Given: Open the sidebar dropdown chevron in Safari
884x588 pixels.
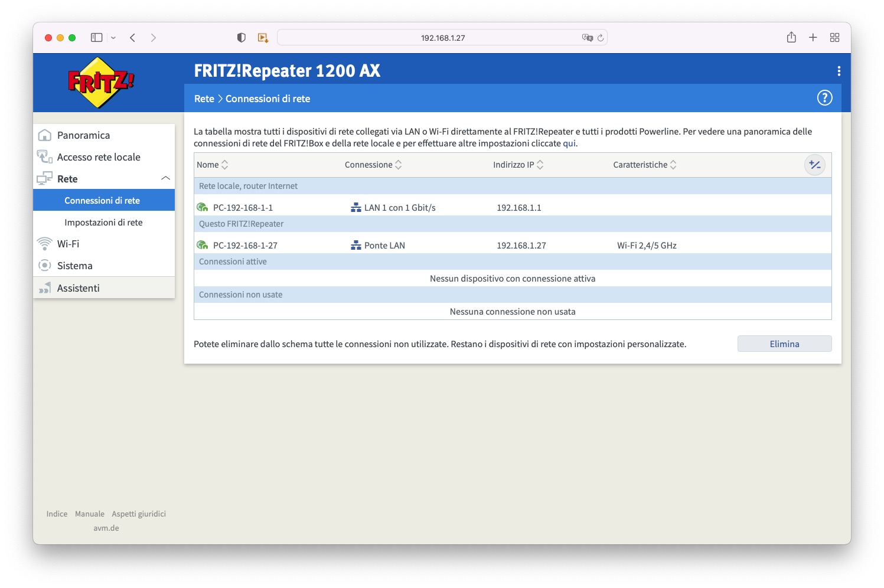Looking at the screenshot, I should pos(113,38).
